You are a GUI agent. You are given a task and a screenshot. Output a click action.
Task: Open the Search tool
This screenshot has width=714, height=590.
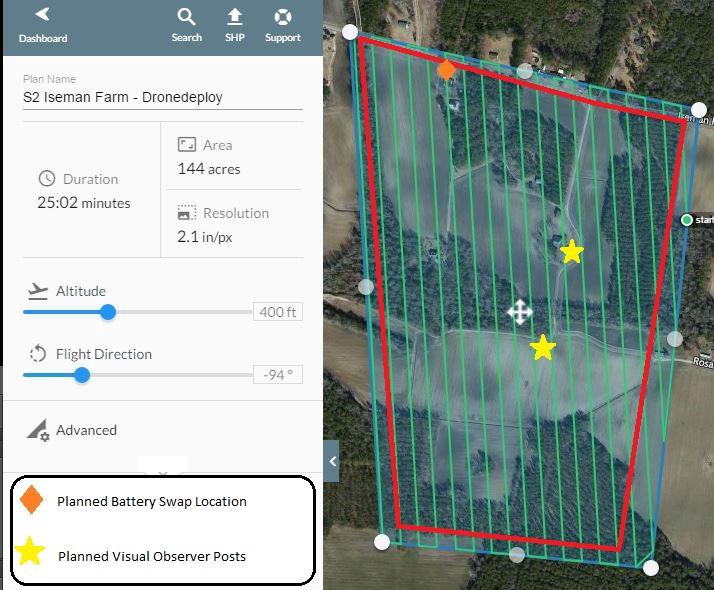click(186, 25)
